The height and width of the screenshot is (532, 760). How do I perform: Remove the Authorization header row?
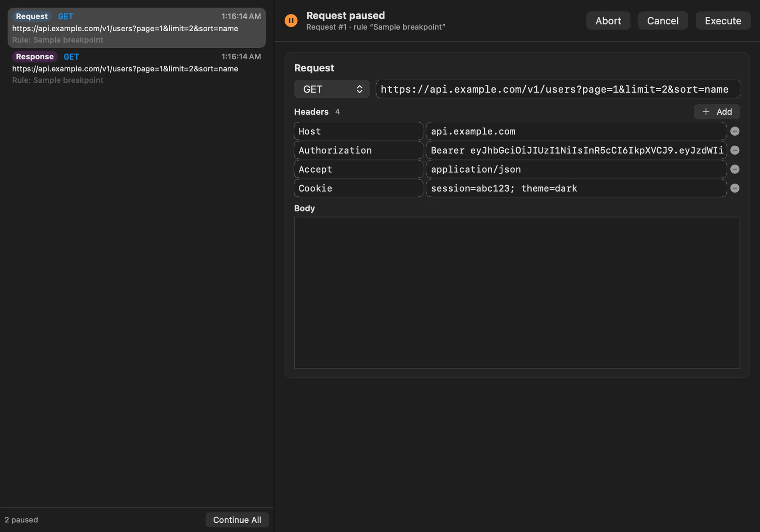(735, 150)
